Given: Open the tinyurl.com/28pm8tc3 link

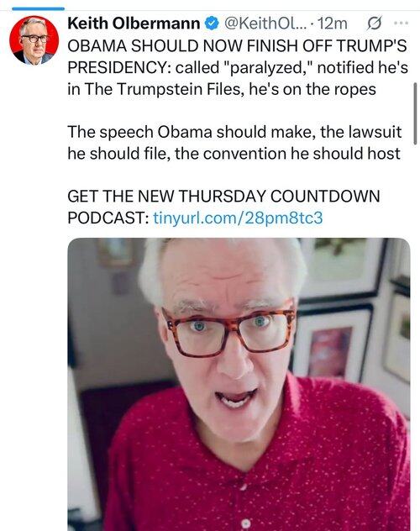Looking at the screenshot, I should [238, 218].
